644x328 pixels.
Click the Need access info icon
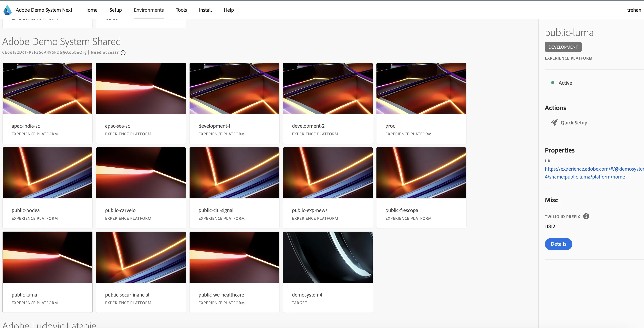tap(123, 53)
